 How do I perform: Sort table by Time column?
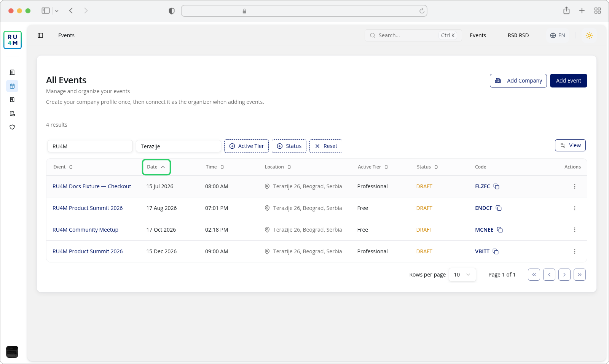[x=215, y=167]
